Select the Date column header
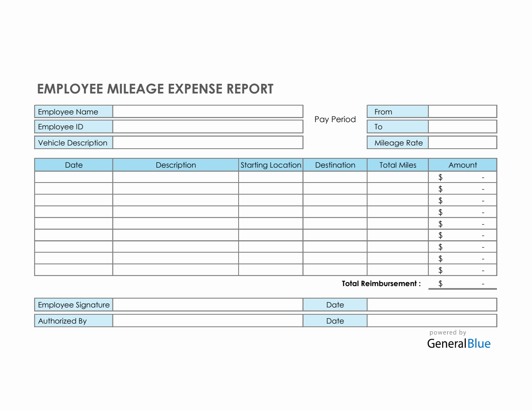 pos(74,165)
